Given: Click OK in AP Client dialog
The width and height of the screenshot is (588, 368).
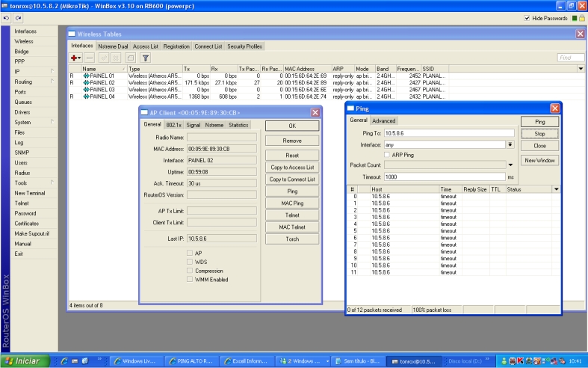Looking at the screenshot, I should 292,126.
